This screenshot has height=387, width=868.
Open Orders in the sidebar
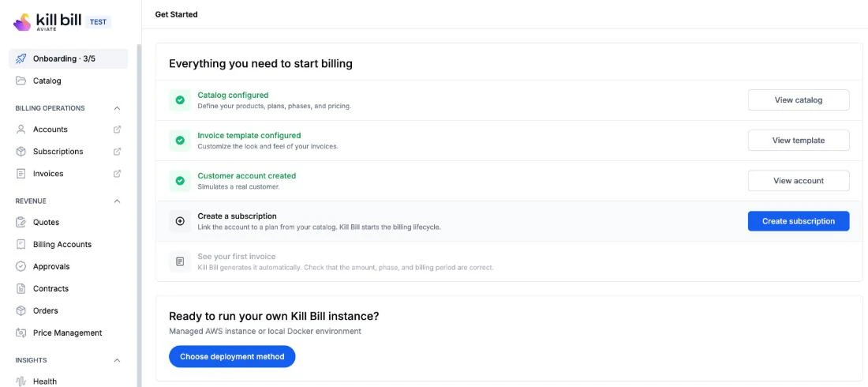68,311
